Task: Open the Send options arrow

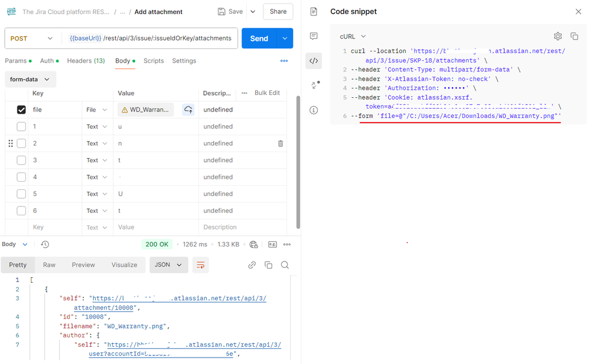Action: point(285,38)
